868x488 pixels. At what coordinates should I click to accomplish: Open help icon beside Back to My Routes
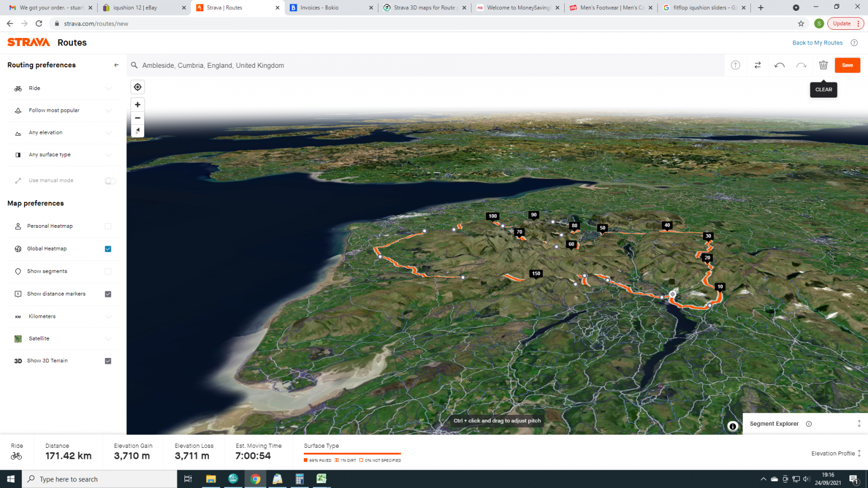[x=854, y=43]
